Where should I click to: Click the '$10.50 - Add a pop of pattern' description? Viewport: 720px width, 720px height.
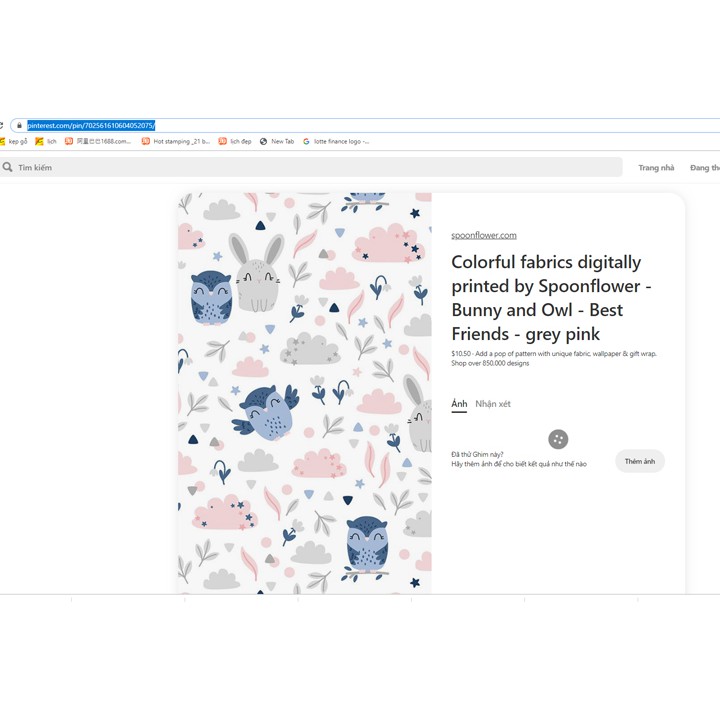[554, 358]
